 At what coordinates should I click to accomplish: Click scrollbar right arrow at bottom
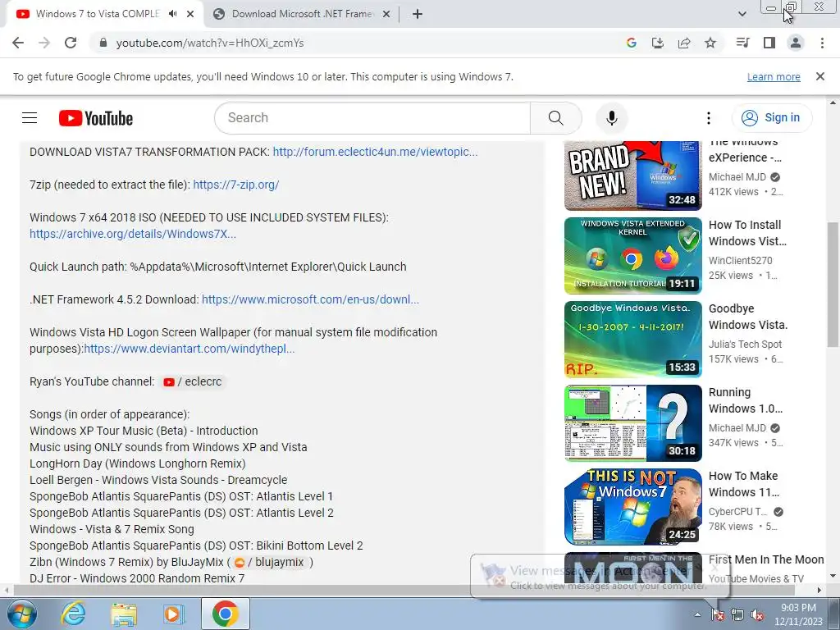tap(819, 590)
